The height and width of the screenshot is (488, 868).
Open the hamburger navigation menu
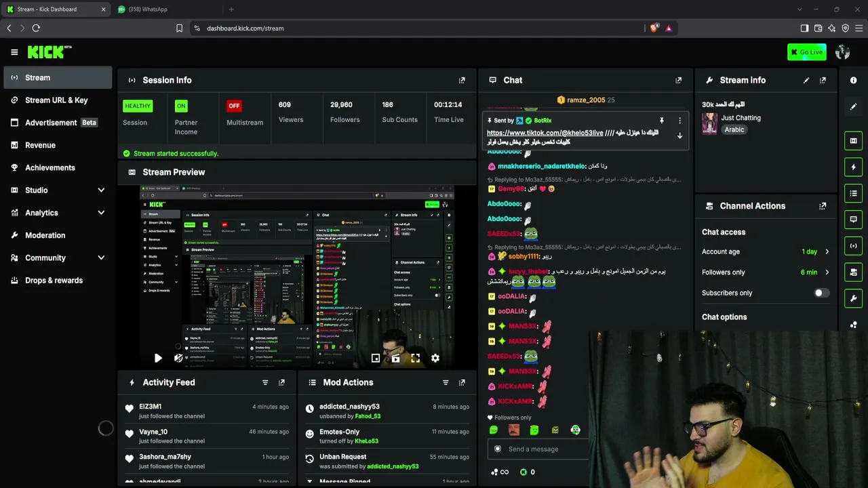[x=14, y=52]
